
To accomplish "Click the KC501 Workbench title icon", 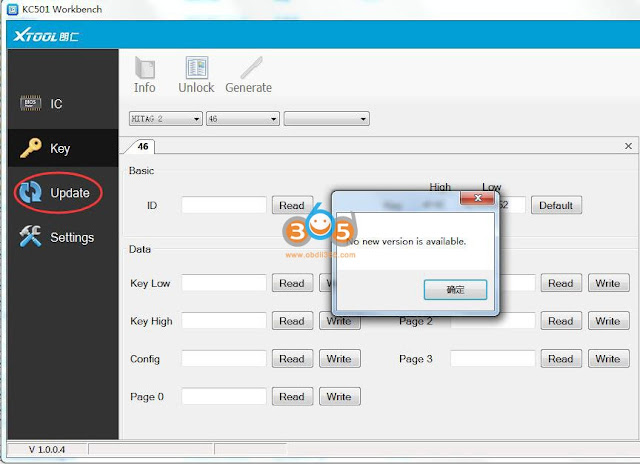I will [13, 9].
